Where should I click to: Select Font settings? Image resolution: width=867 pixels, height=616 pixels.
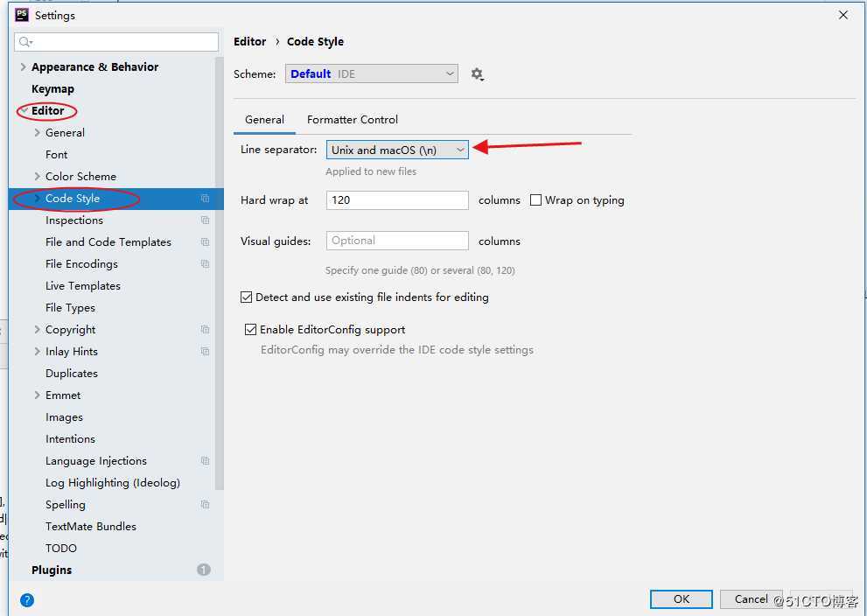point(56,155)
